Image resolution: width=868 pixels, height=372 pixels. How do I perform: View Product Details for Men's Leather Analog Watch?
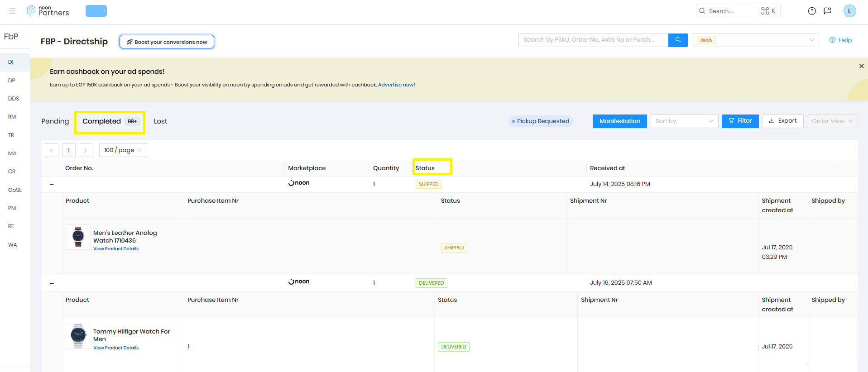click(x=116, y=249)
